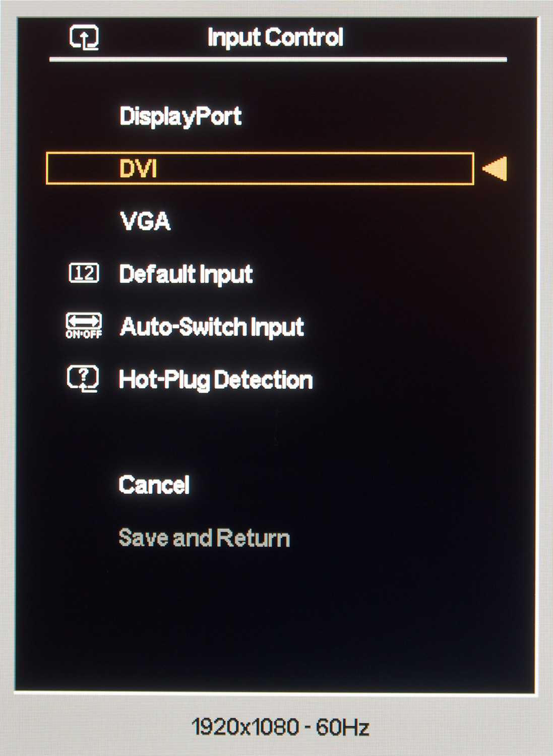Screen dimensions: 553x756
Task: Click the double-arrow Auto-Switch icon
Action: pyautogui.click(x=84, y=321)
